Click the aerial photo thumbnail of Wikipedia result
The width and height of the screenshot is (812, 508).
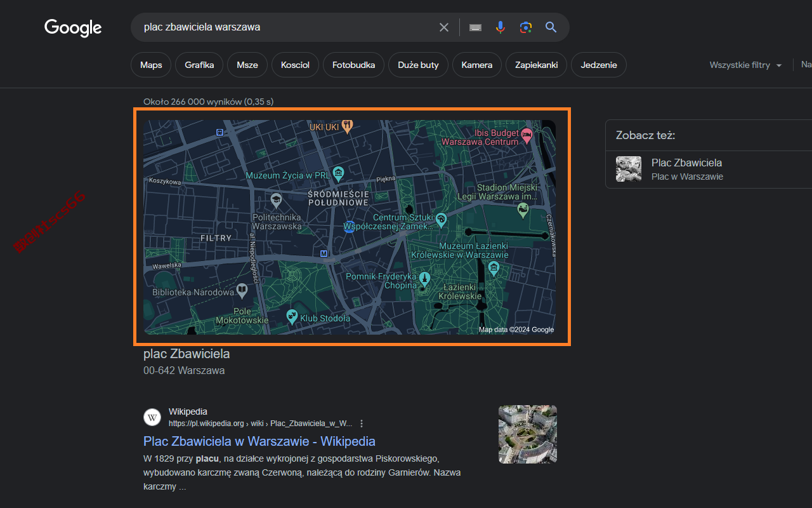click(x=528, y=434)
